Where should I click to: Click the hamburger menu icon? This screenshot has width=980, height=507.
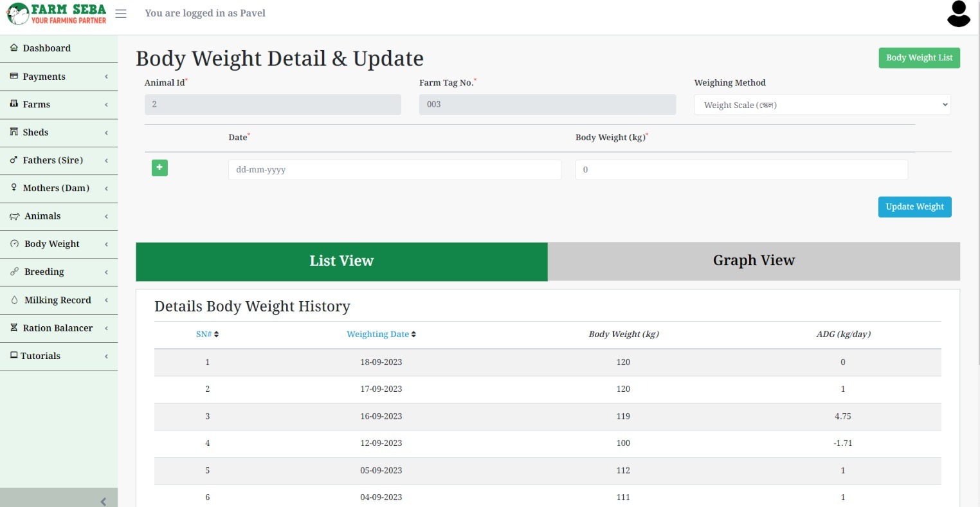[x=121, y=14]
